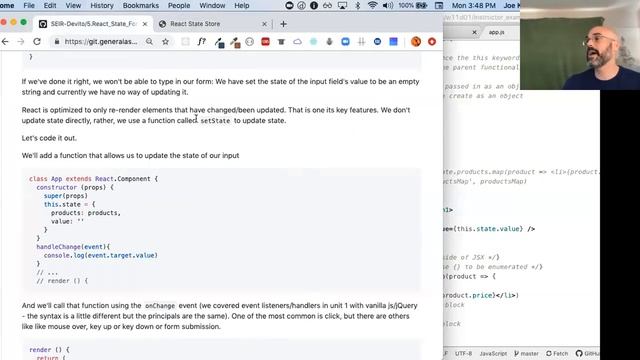Open the Bluetooth menu bar icon
Screen dimensions: 640x360
(358, 5)
